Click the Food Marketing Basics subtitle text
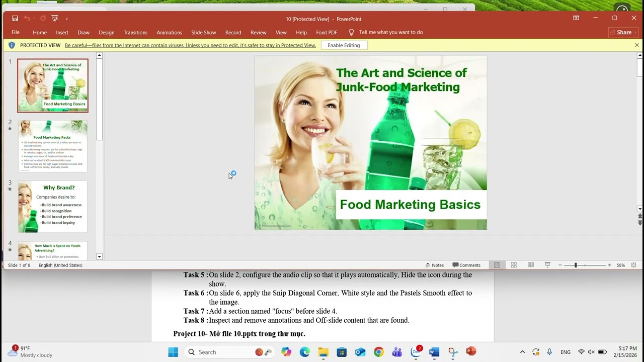This screenshot has height=362, width=644. (410, 205)
